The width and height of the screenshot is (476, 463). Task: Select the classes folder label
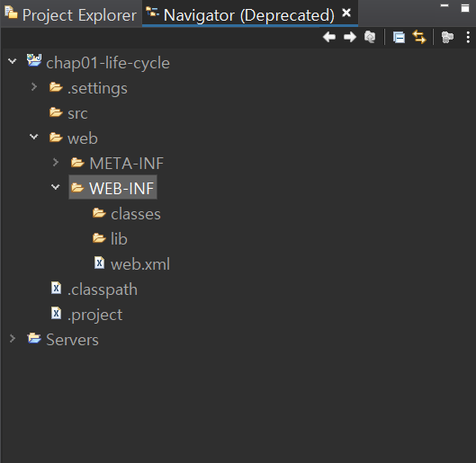(136, 214)
